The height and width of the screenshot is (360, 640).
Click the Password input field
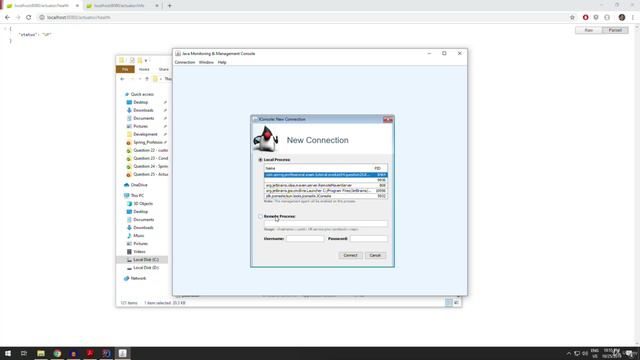369,238
